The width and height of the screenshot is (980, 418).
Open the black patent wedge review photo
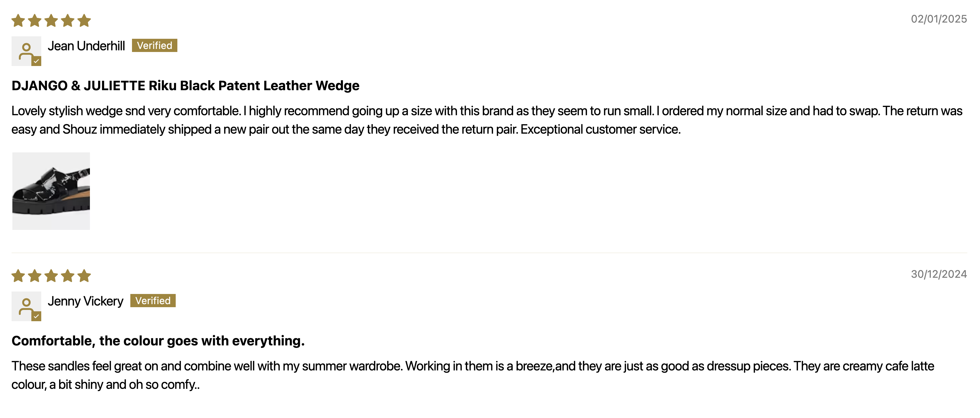coord(51,191)
